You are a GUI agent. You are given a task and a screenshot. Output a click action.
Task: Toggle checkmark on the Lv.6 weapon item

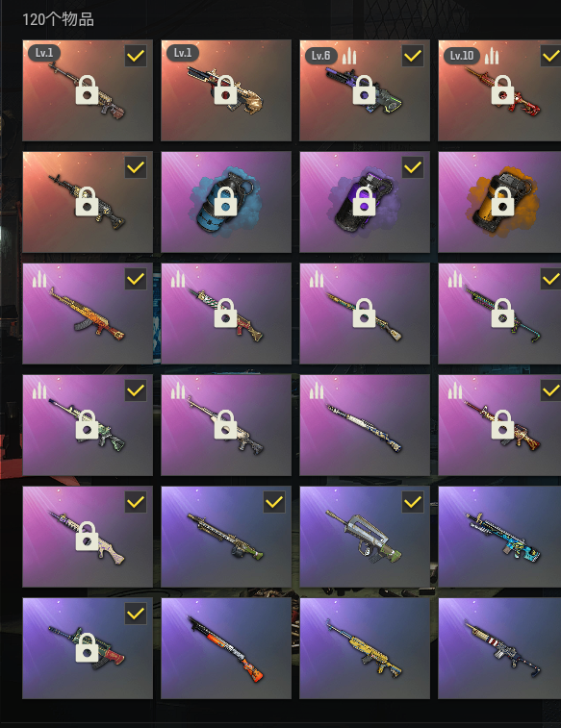coord(413,56)
